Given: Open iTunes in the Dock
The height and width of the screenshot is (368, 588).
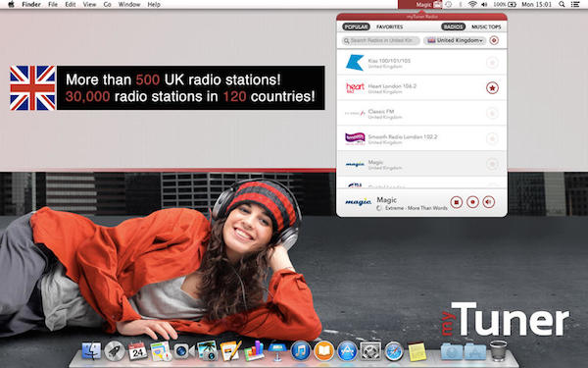Looking at the screenshot, I should point(301,350).
